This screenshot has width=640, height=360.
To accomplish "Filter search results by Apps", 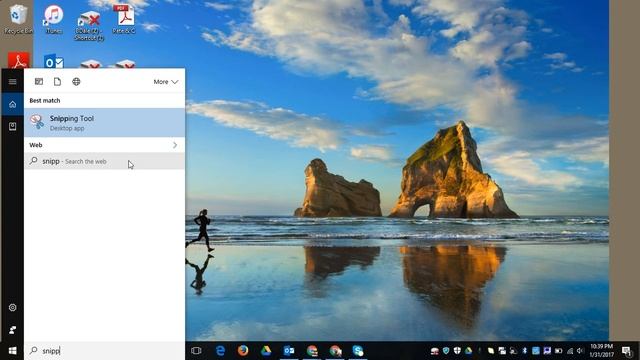I will tap(39, 82).
